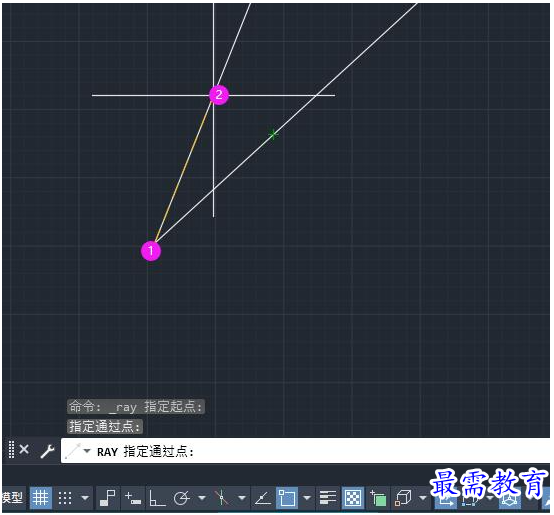This screenshot has height=515, width=554.
Task: Toggle ortho mode icon
Action: coord(157,498)
